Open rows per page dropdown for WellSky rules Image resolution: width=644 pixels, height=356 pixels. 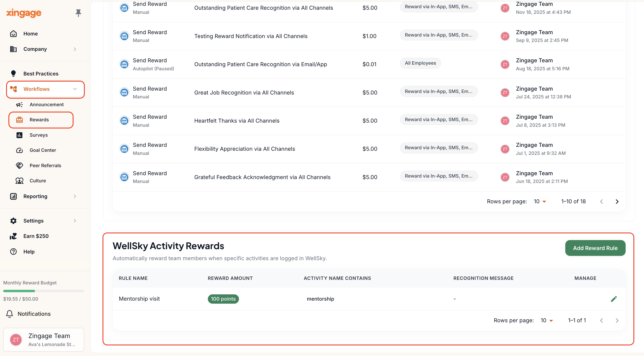click(547, 321)
